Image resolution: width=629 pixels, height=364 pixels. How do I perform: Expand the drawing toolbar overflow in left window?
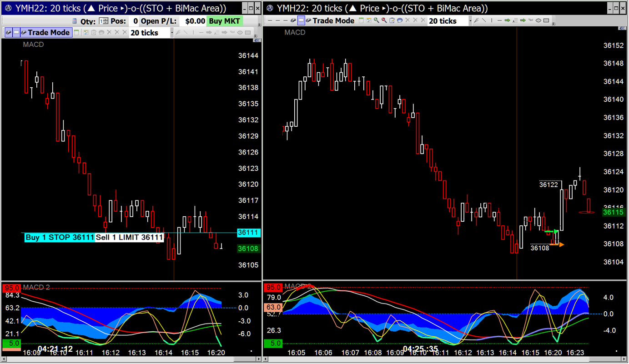256,35
